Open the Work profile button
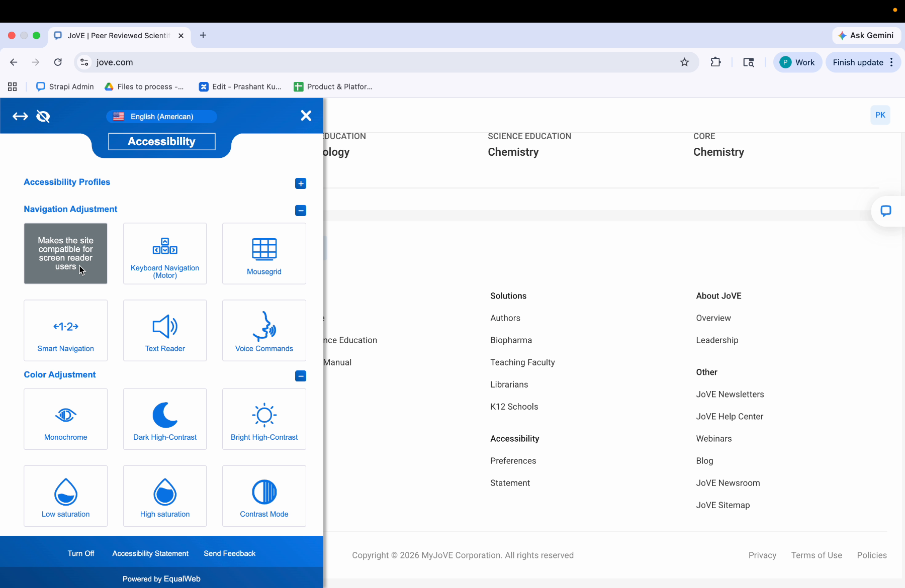 (x=797, y=62)
